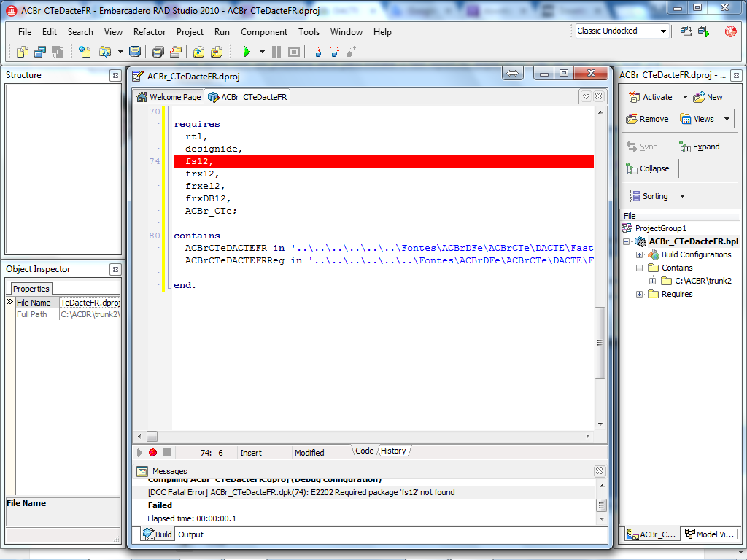Switch to the History tab
The height and width of the screenshot is (560, 747).
(393, 451)
